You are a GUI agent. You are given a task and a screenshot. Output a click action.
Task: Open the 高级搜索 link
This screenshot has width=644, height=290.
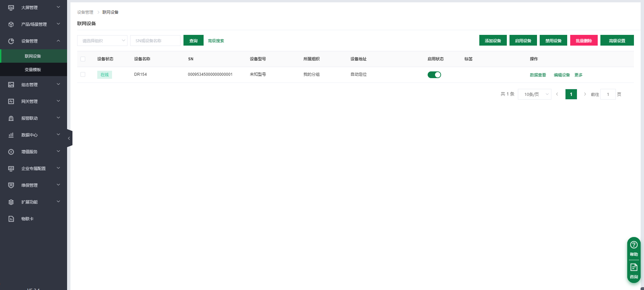click(216, 41)
